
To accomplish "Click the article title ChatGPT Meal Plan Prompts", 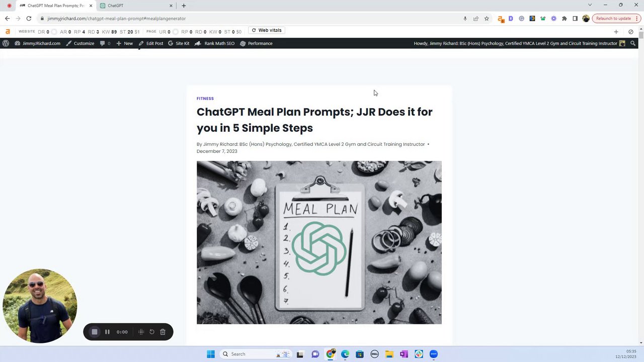I will tap(314, 120).
